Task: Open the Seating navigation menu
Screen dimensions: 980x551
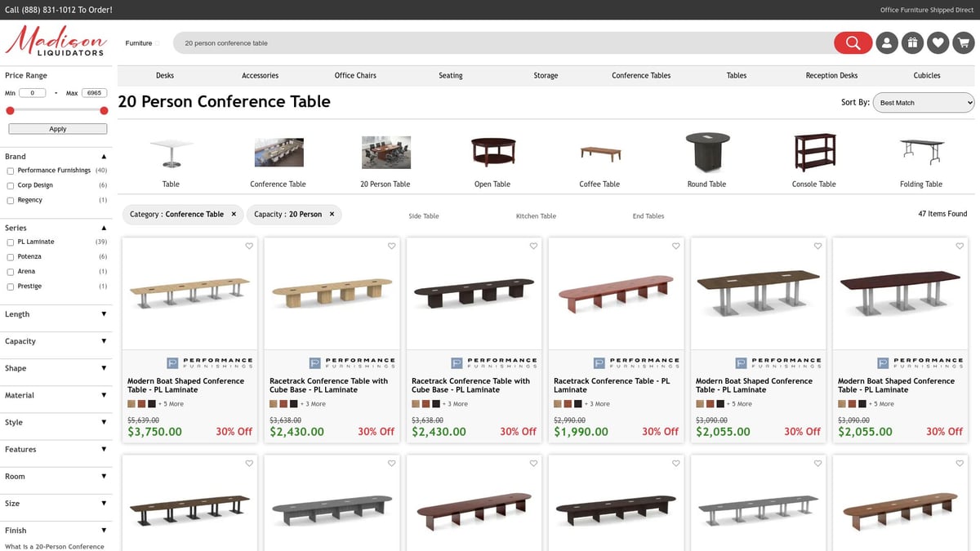Action: [450, 74]
